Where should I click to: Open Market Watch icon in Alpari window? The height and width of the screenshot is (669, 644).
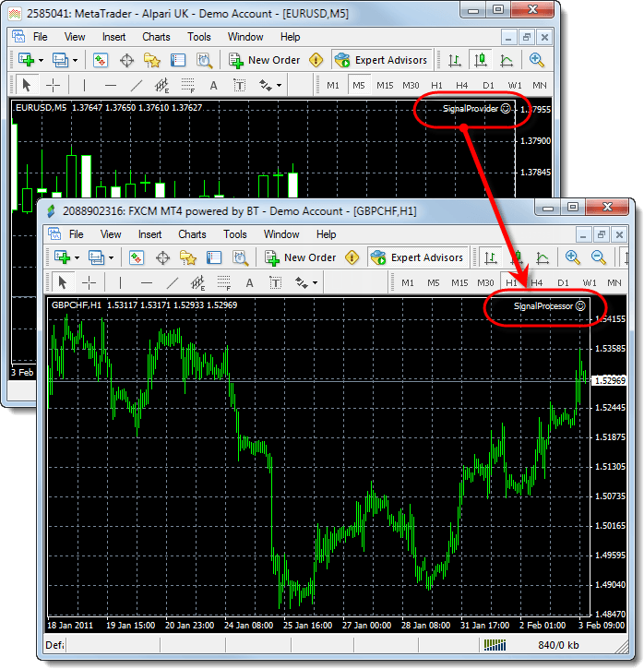[x=101, y=60]
